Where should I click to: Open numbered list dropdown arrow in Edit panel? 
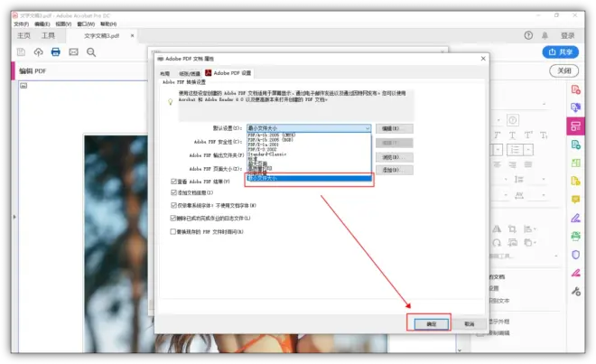[528, 150]
